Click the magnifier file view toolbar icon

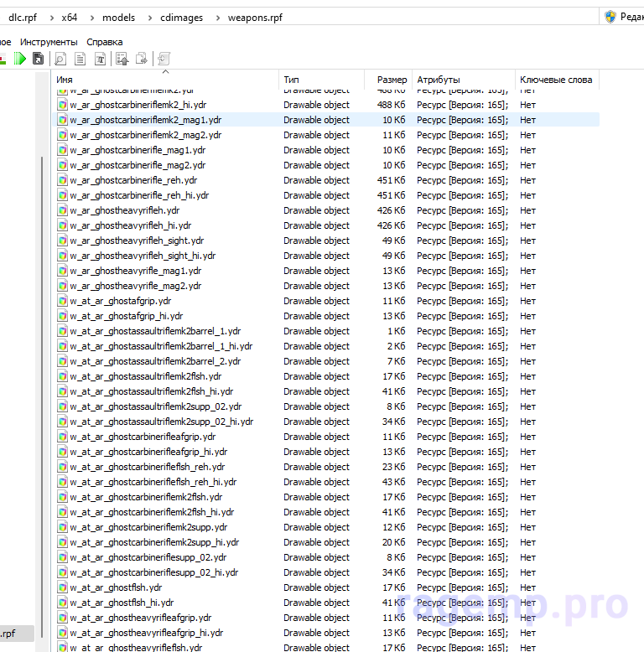[x=60, y=59]
